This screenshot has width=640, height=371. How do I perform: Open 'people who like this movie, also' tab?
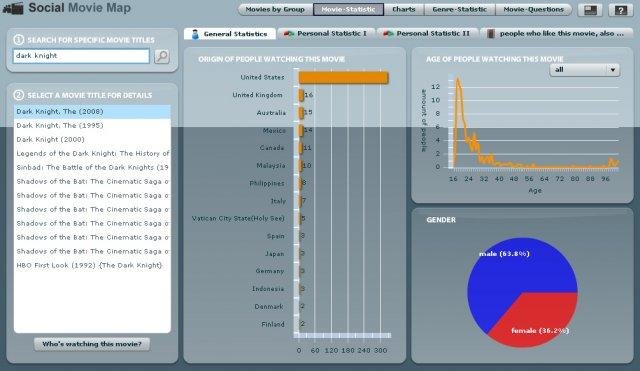pos(557,34)
